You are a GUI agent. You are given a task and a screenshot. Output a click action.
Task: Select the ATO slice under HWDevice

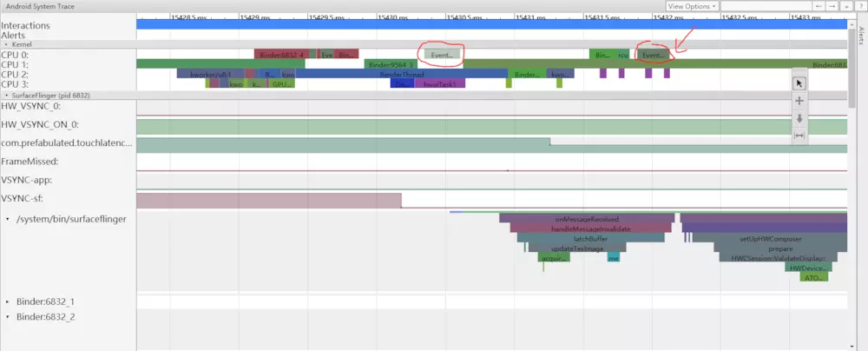(x=814, y=276)
